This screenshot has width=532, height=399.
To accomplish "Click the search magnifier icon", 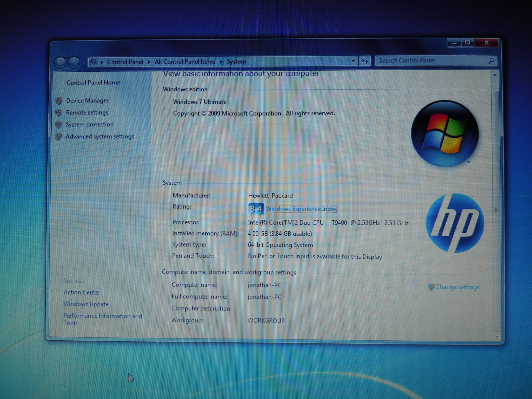I will click(x=491, y=61).
